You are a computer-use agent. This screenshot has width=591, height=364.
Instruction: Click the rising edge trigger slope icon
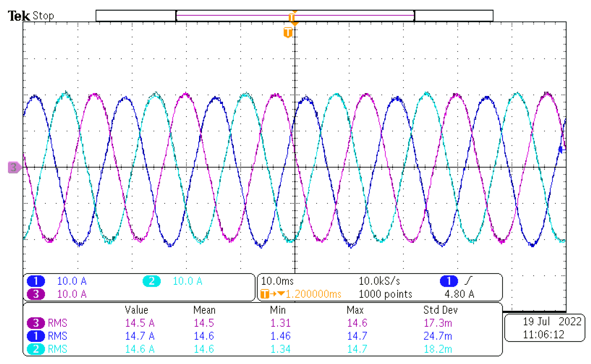468,281
